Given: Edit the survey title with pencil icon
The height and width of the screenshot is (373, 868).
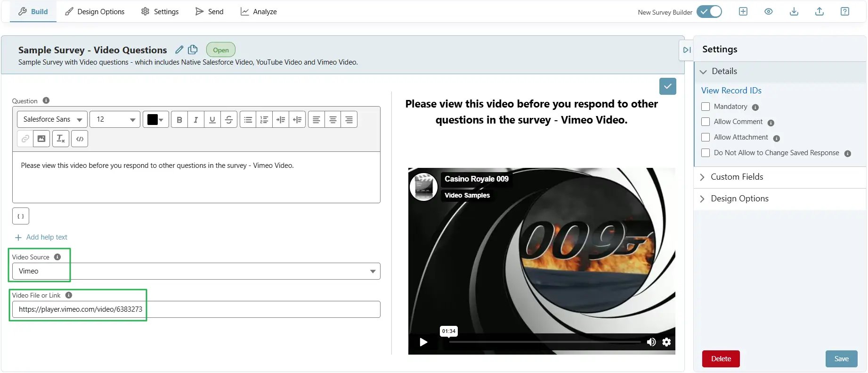Looking at the screenshot, I should tap(179, 50).
